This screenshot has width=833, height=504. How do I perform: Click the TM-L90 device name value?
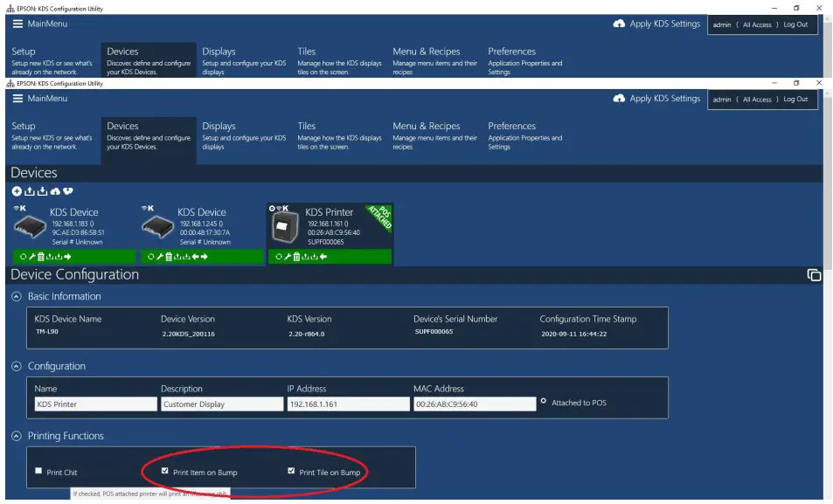[x=46, y=331]
